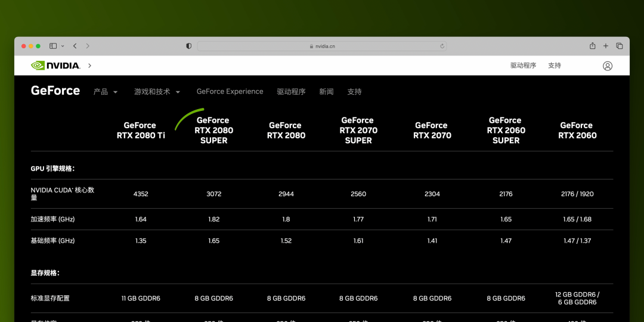Open a new Safari tab
This screenshot has width=644, height=322.
point(606,46)
